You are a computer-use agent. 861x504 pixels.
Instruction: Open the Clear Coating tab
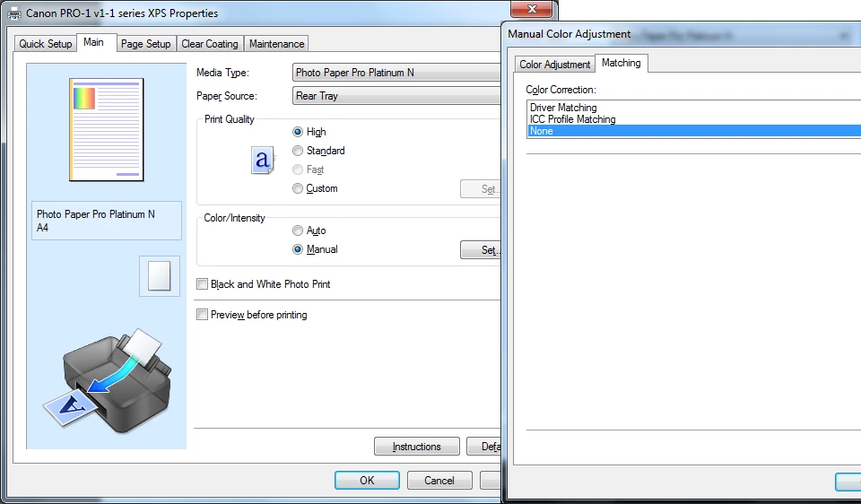(209, 43)
